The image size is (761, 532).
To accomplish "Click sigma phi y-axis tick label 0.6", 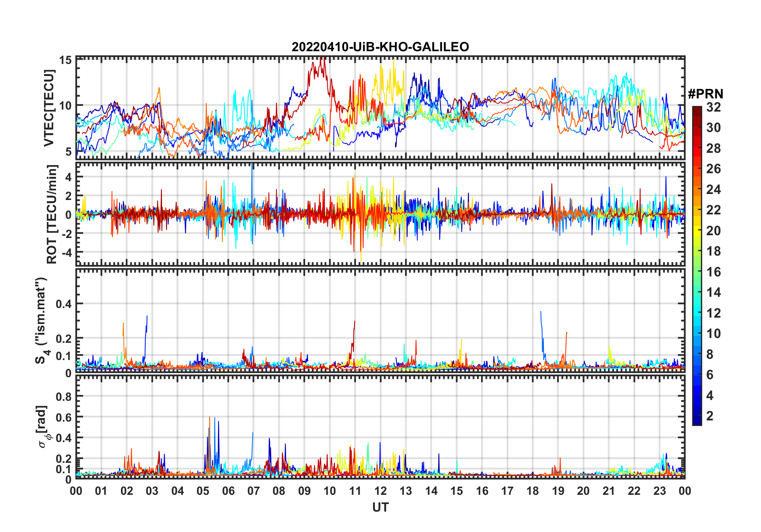I will (64, 417).
